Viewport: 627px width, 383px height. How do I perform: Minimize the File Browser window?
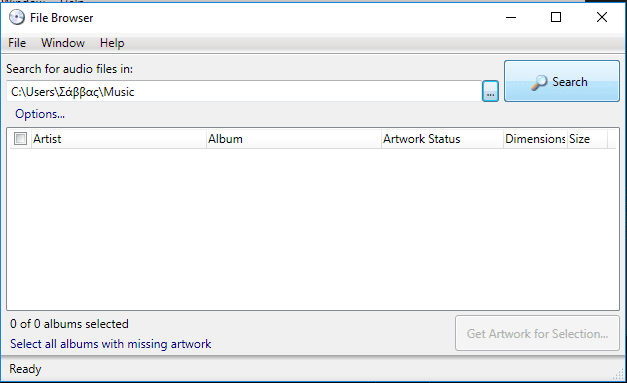click(511, 17)
